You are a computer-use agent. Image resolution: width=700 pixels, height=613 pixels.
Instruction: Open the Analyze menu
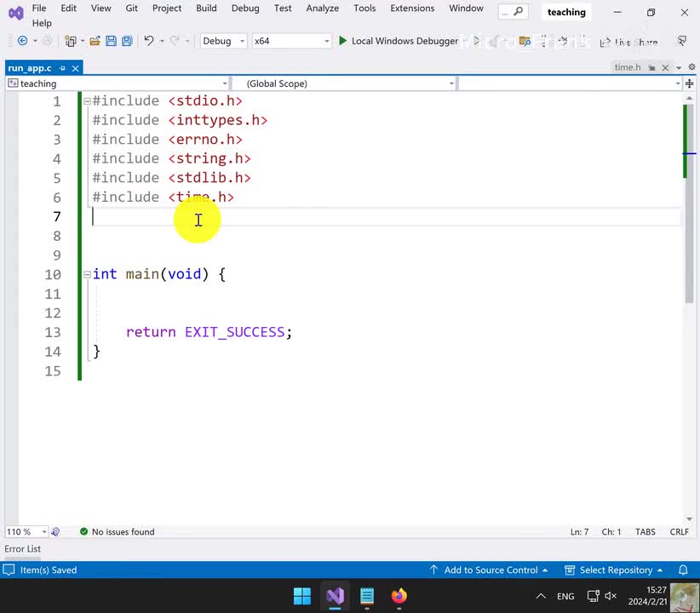pyautogui.click(x=322, y=8)
